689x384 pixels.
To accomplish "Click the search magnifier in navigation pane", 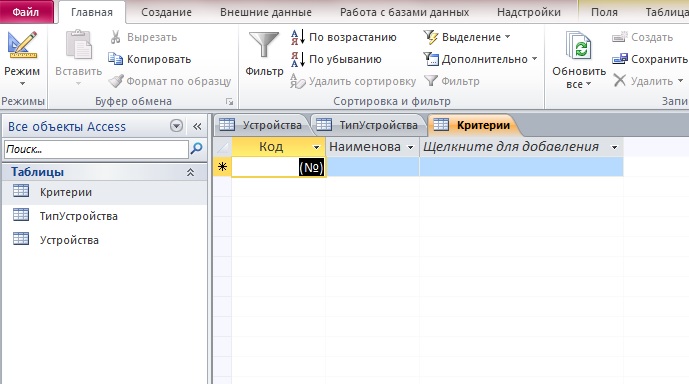I will pos(196,149).
